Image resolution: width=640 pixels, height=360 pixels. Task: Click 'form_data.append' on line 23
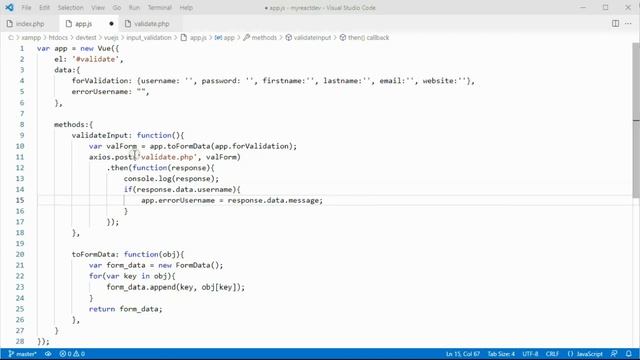[141, 287]
